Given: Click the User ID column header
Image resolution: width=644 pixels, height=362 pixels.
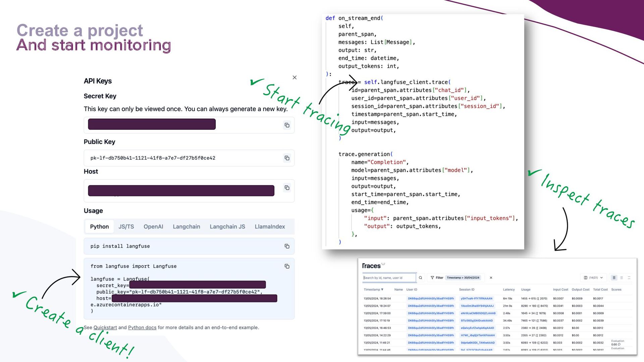Looking at the screenshot, I should point(412,290).
